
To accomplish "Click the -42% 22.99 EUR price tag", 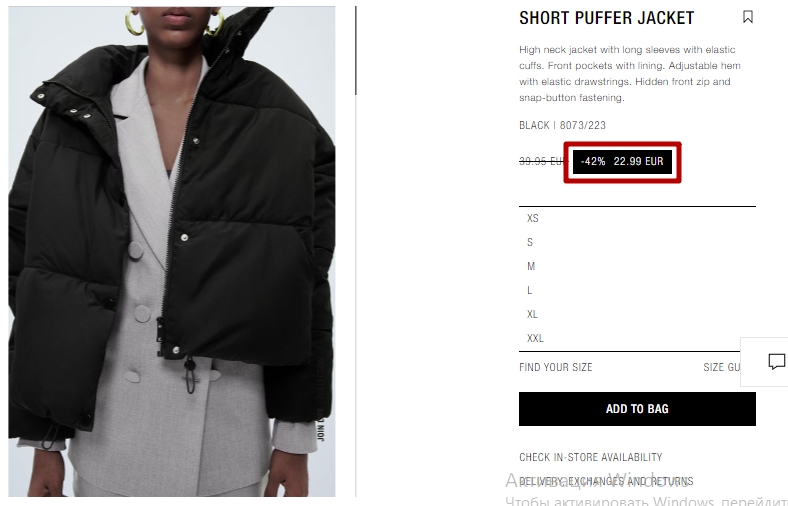I will [622, 162].
